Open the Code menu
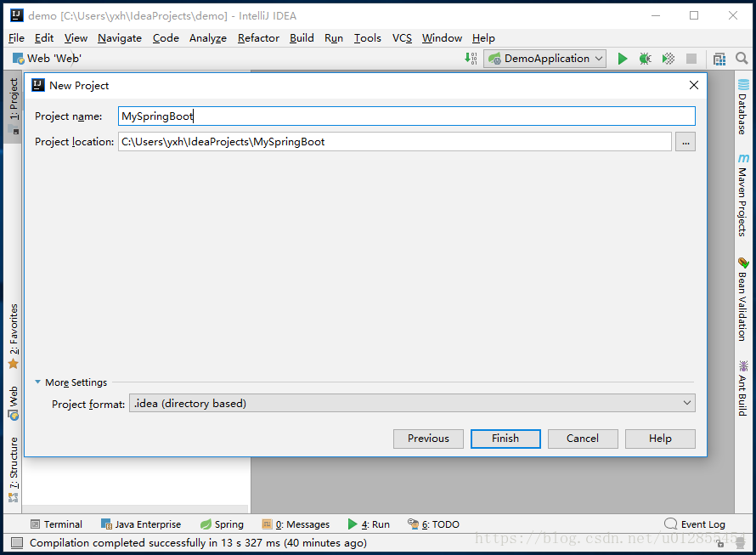The width and height of the screenshot is (756, 555). click(166, 38)
